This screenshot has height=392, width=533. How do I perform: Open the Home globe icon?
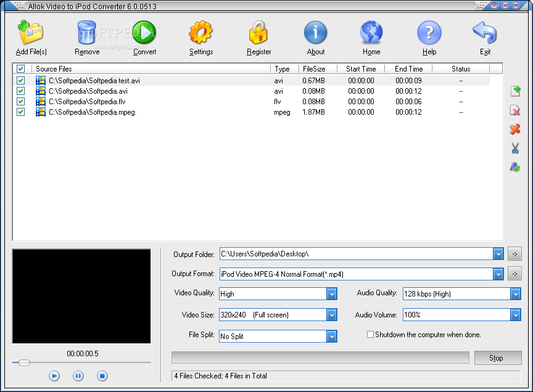click(x=371, y=33)
